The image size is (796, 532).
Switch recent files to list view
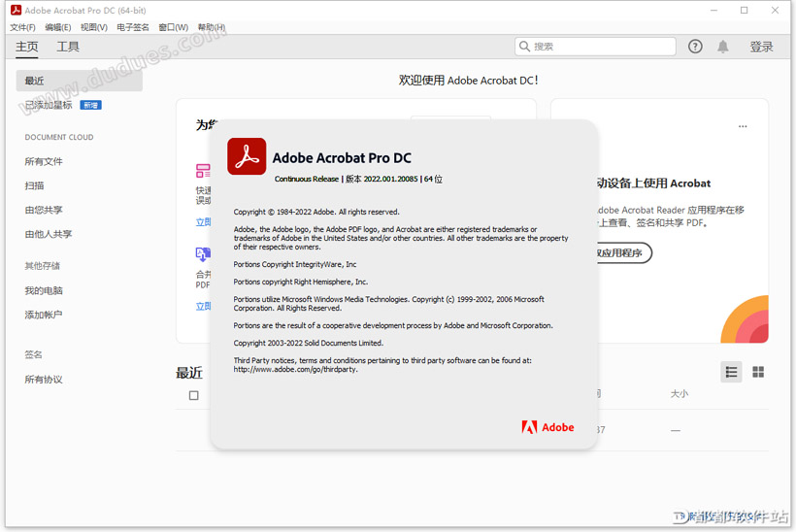pos(731,372)
